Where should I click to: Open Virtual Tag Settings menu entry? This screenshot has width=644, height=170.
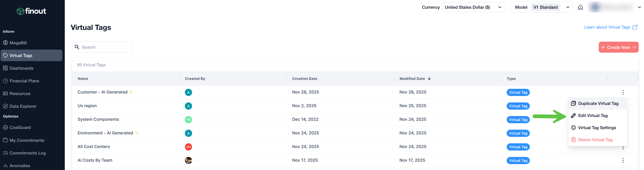597,128
